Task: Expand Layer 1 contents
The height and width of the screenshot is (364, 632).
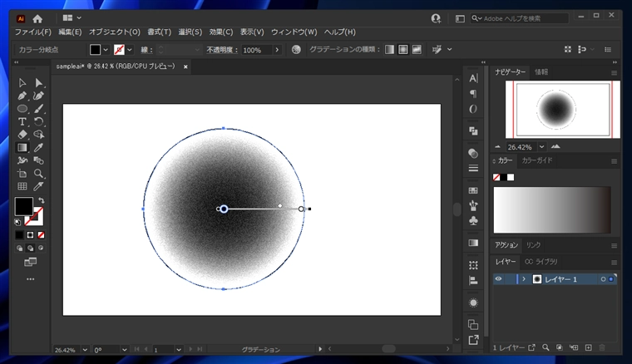Action: click(524, 279)
